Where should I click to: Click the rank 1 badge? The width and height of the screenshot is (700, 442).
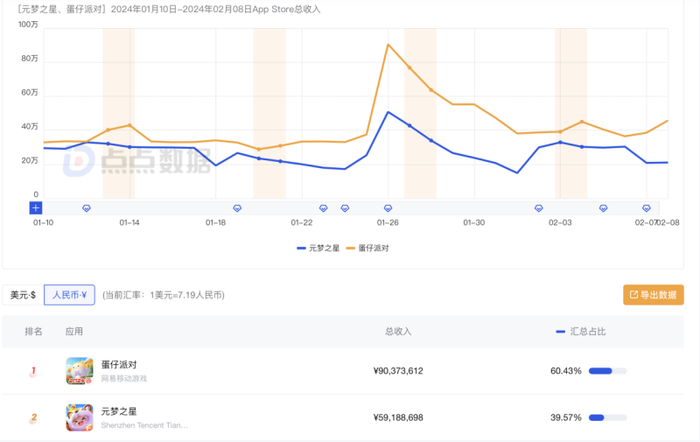[x=33, y=371]
